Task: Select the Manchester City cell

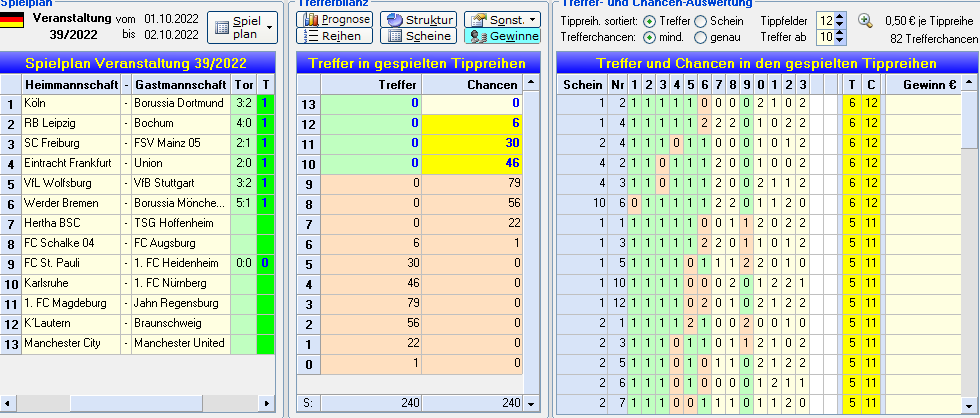Action: (x=71, y=343)
